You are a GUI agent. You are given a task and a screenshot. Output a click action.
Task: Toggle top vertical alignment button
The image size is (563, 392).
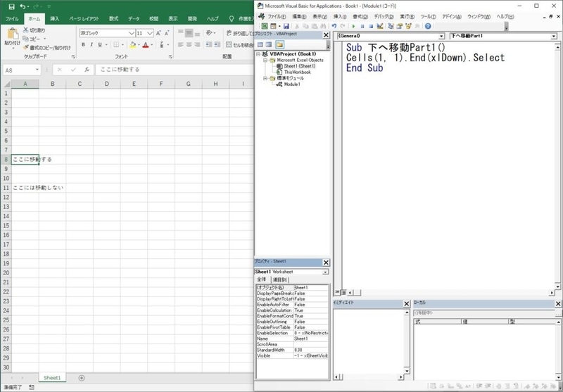[181, 33]
